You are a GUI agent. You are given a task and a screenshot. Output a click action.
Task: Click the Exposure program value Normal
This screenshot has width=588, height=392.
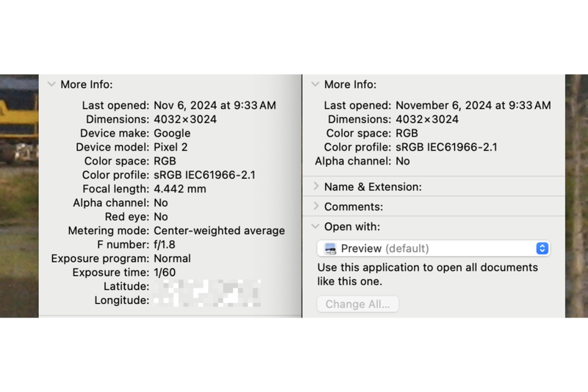(x=172, y=258)
